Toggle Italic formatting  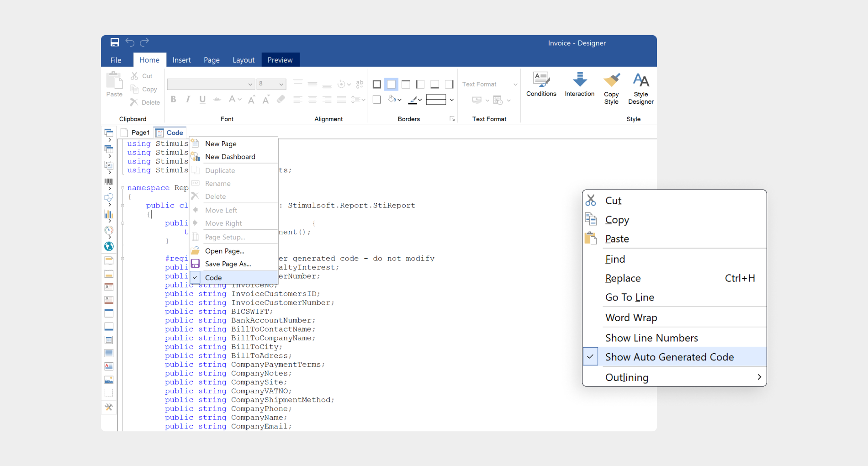[x=188, y=99]
